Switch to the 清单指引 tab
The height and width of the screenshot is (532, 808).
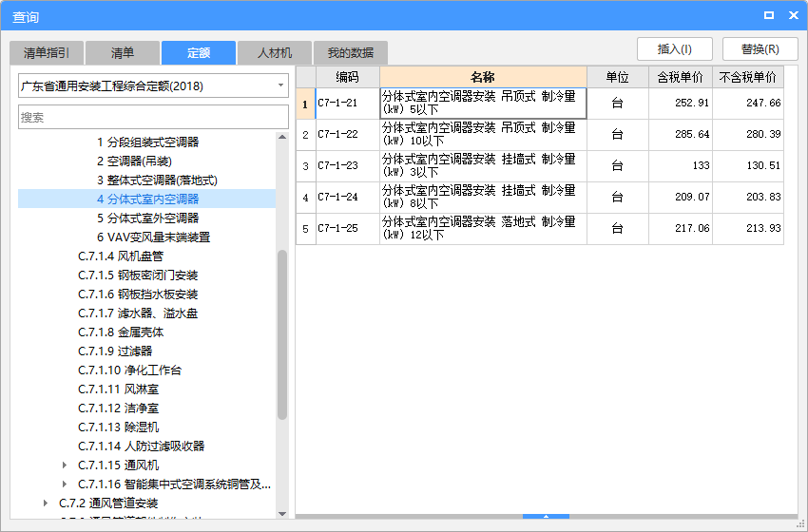[x=47, y=53]
